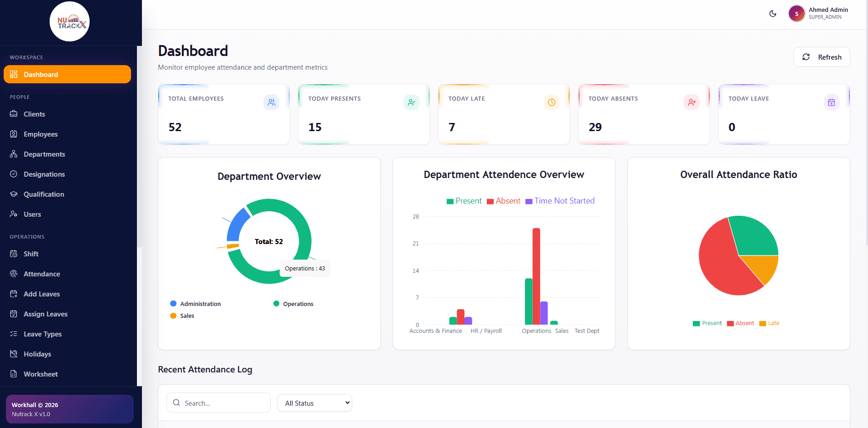The height and width of the screenshot is (428, 868).
Task: Click the Today Absents user-x icon
Action: (x=691, y=102)
